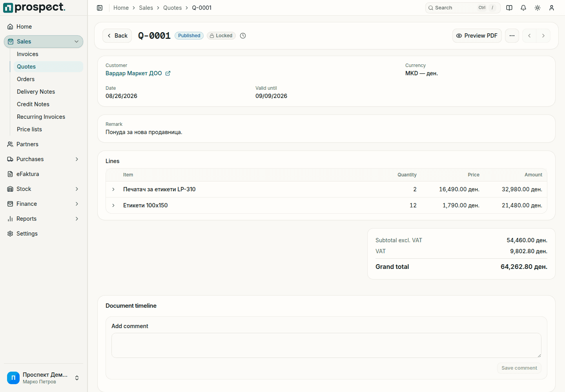
Task: Click the Quotes breadcrumb link
Action: pyautogui.click(x=173, y=8)
